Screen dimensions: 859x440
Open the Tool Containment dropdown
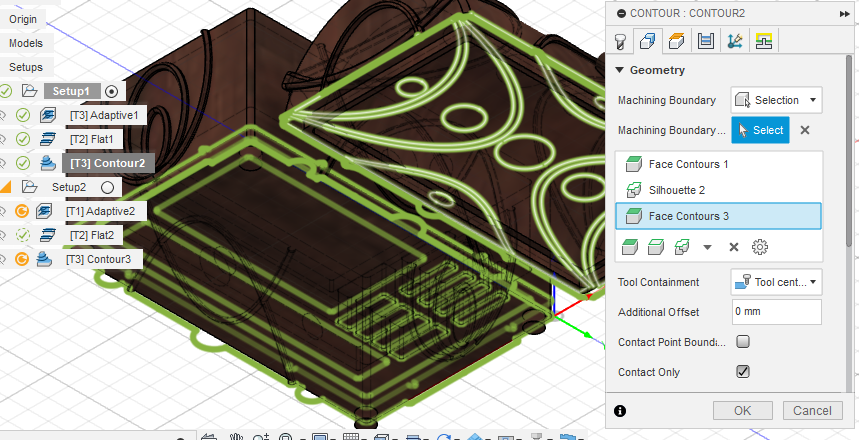[776, 282]
